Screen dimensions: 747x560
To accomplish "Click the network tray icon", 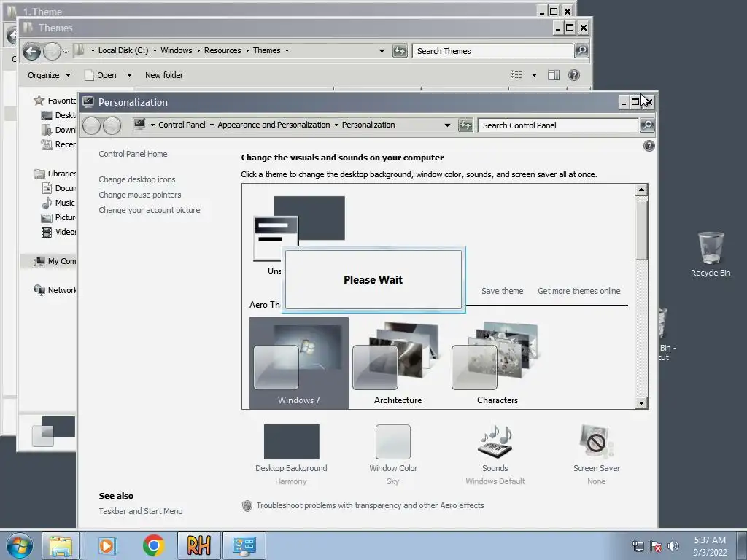I will [x=638, y=545].
